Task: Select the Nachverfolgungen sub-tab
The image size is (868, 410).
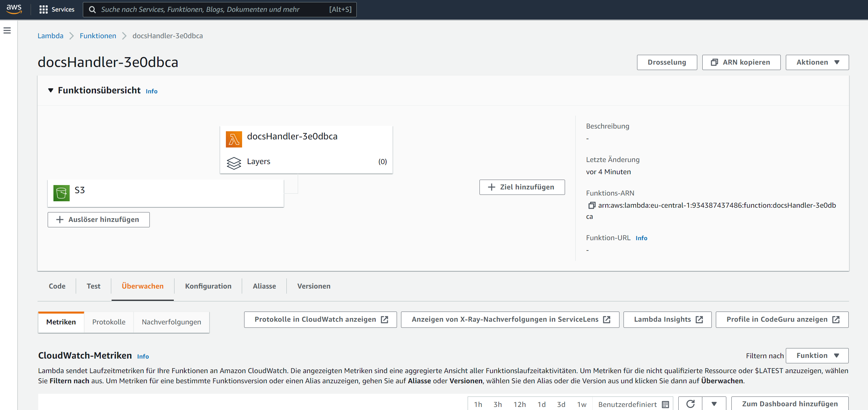Action: click(171, 322)
